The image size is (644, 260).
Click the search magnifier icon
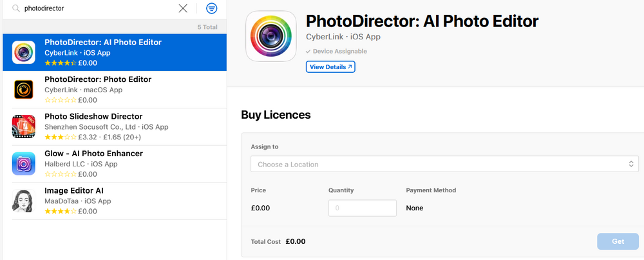(x=16, y=8)
